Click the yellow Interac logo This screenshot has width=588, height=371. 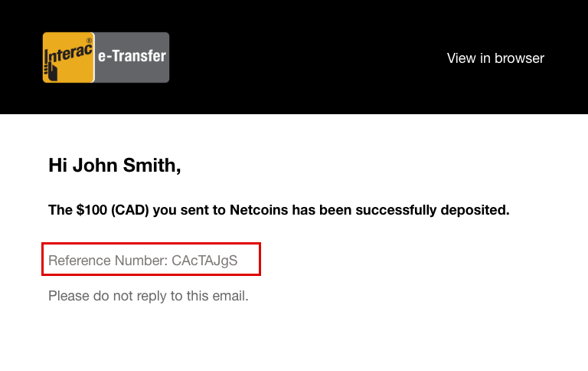[x=68, y=57]
